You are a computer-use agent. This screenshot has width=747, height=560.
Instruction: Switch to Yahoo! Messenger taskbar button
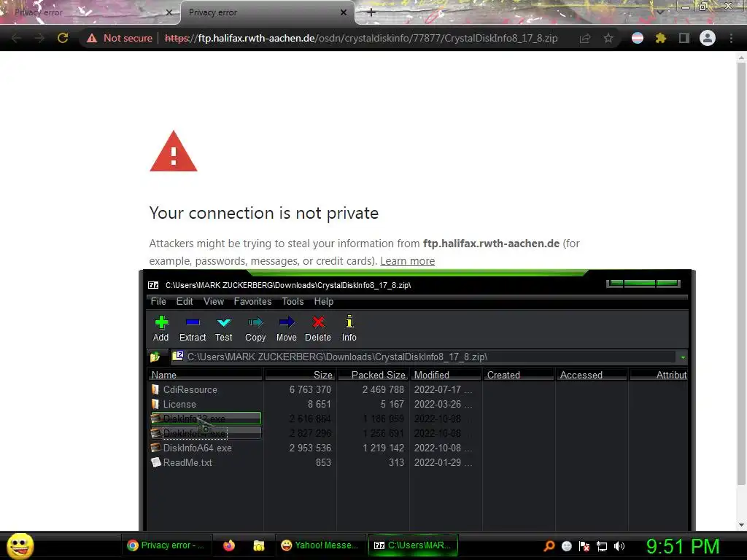pyautogui.click(x=320, y=545)
